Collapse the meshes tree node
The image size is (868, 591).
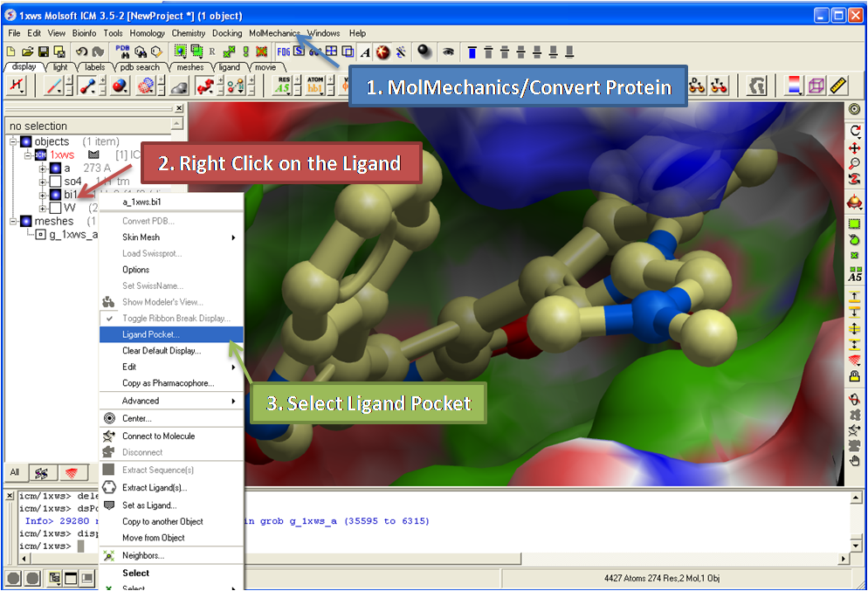pos(13,222)
